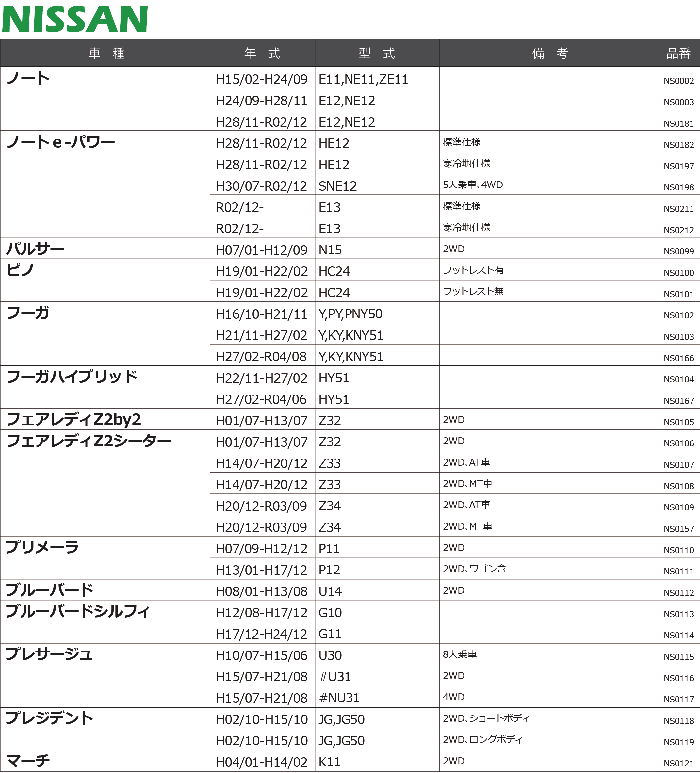
Task: Click the NISSAN logo
Action: click(x=75, y=19)
